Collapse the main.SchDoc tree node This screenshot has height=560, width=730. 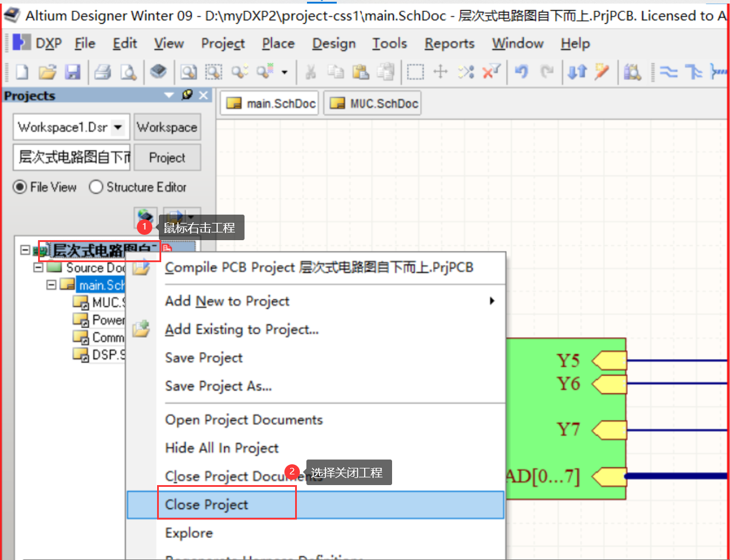[x=51, y=285]
